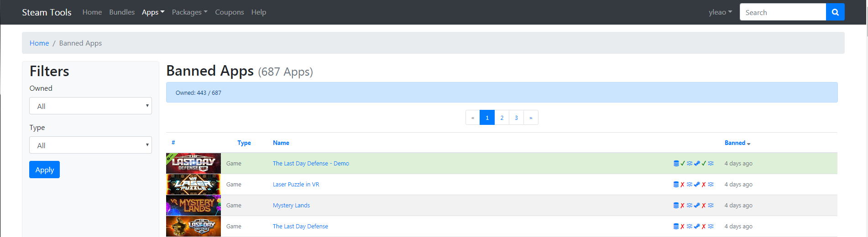Click the next page » arrow
Image resolution: width=868 pixels, height=237 pixels.
[x=531, y=118]
